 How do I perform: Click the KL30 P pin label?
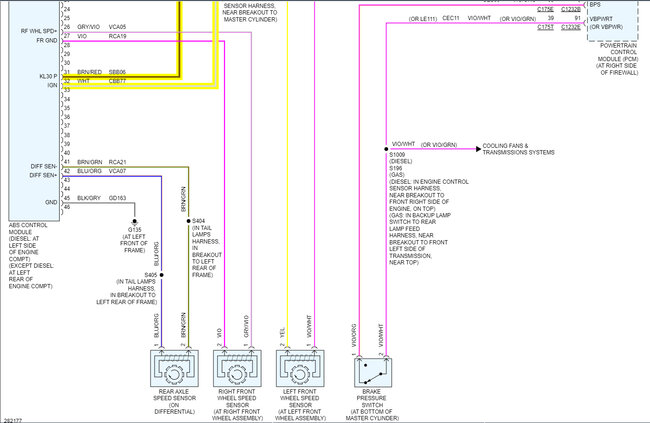click(x=48, y=76)
